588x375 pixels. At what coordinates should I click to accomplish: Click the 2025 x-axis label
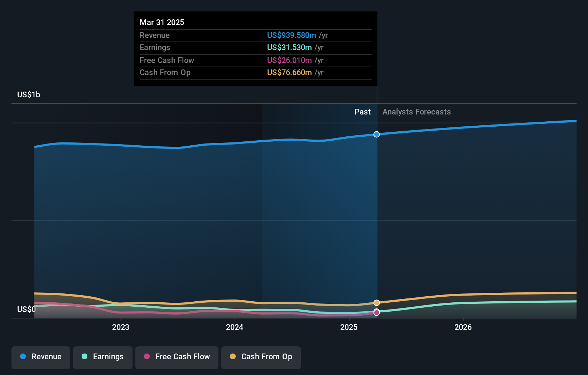(349, 327)
